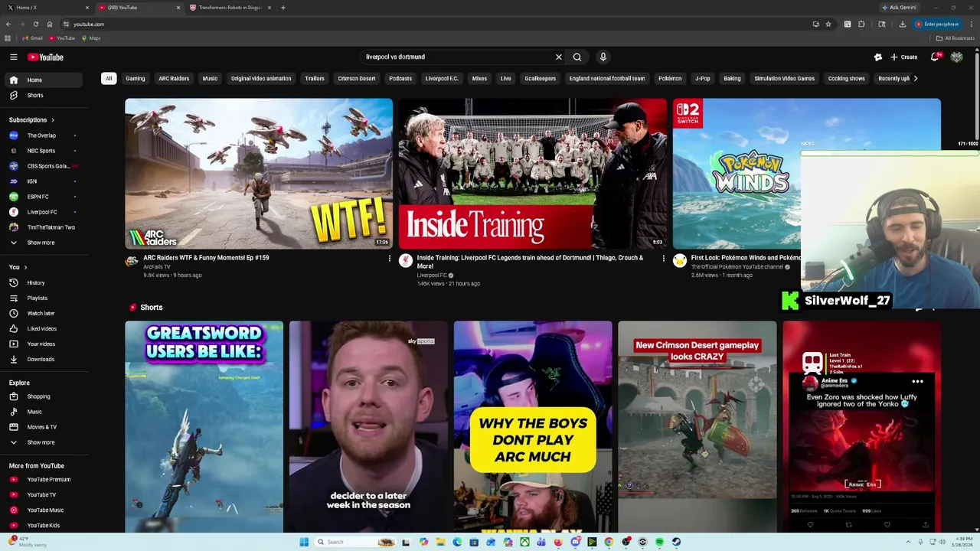This screenshot has width=980, height=551.
Task: Open Why The Boys Dont Play ARC short
Action: [533, 426]
